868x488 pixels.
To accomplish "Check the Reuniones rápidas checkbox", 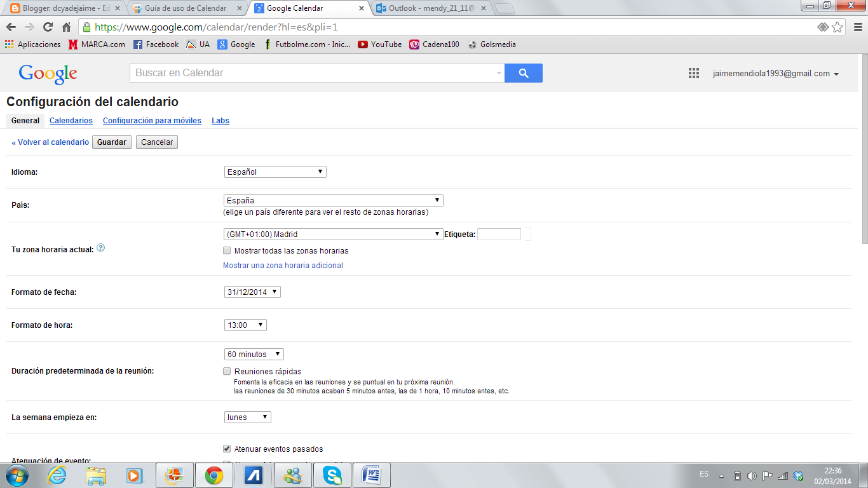I will pyautogui.click(x=227, y=371).
